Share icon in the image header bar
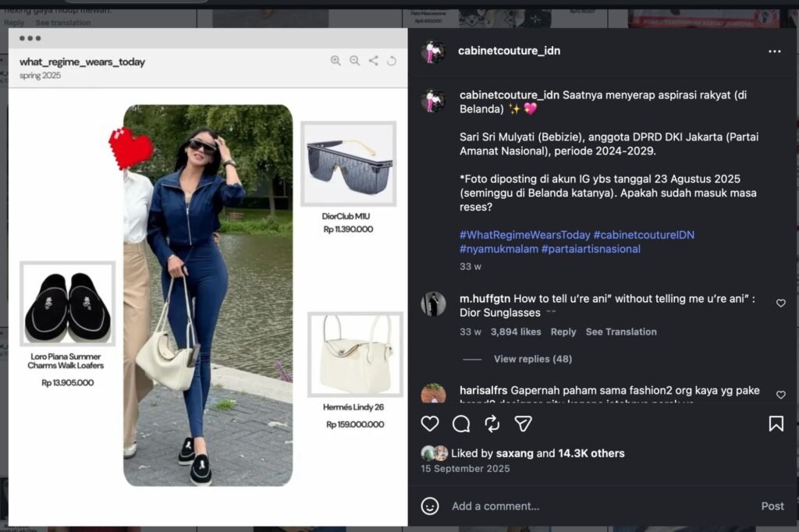This screenshot has width=799, height=532. pos(374,61)
